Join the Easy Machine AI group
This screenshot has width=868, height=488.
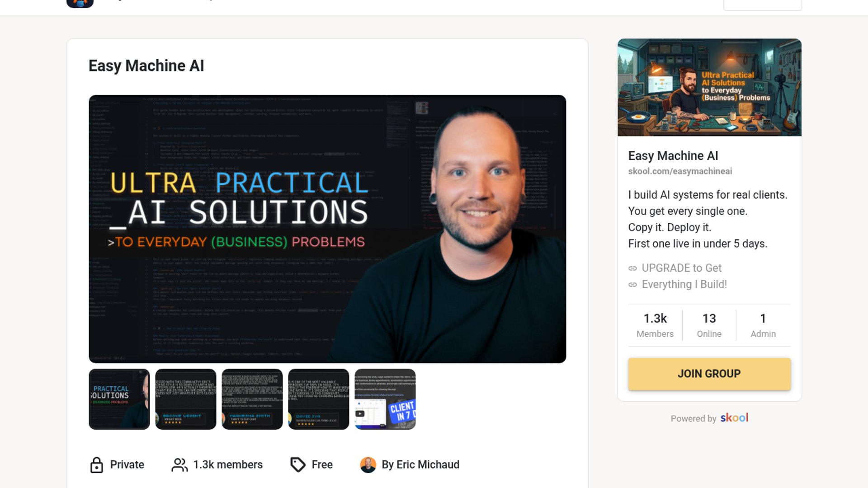point(709,374)
